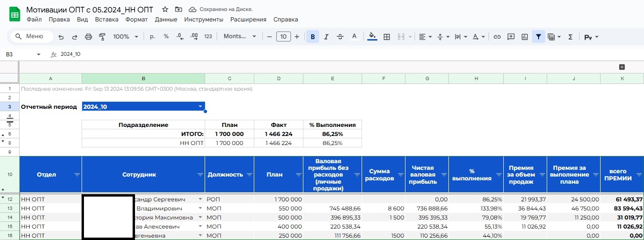Add a comment via toolbar icon
This screenshot has height=240, width=644.
pos(511,37)
